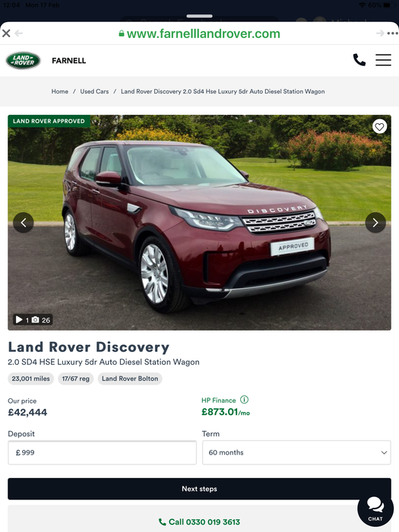
Task: Click the Land Rover logo
Action: [23, 60]
